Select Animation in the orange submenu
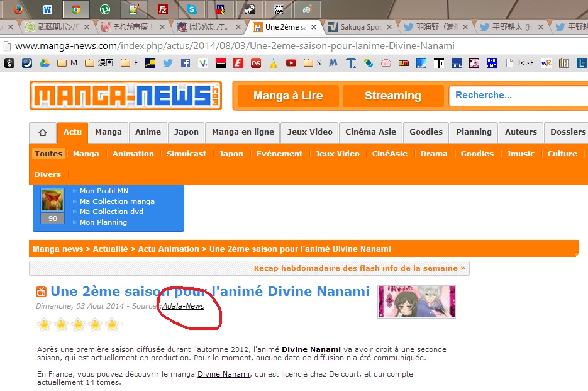The image size is (588, 391). pyautogui.click(x=133, y=154)
